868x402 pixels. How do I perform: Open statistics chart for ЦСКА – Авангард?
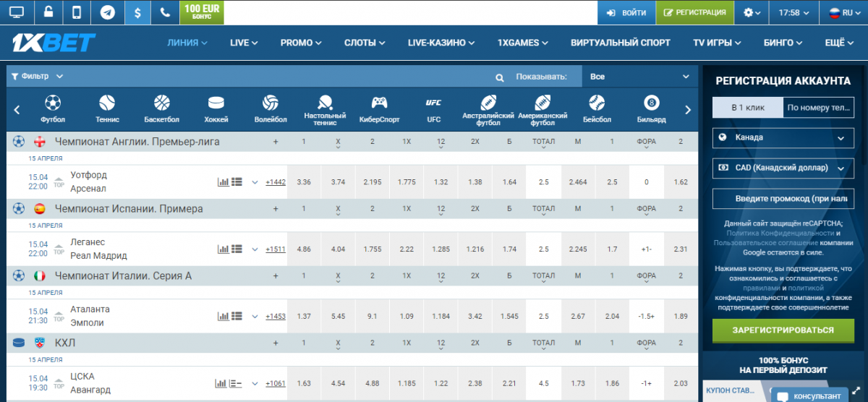click(221, 384)
